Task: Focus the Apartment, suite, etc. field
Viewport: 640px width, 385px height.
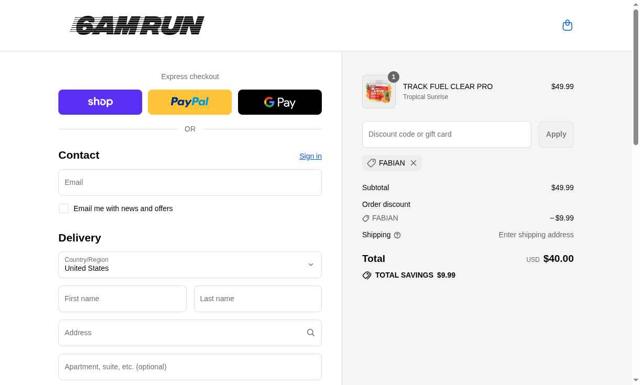Action: (190, 367)
